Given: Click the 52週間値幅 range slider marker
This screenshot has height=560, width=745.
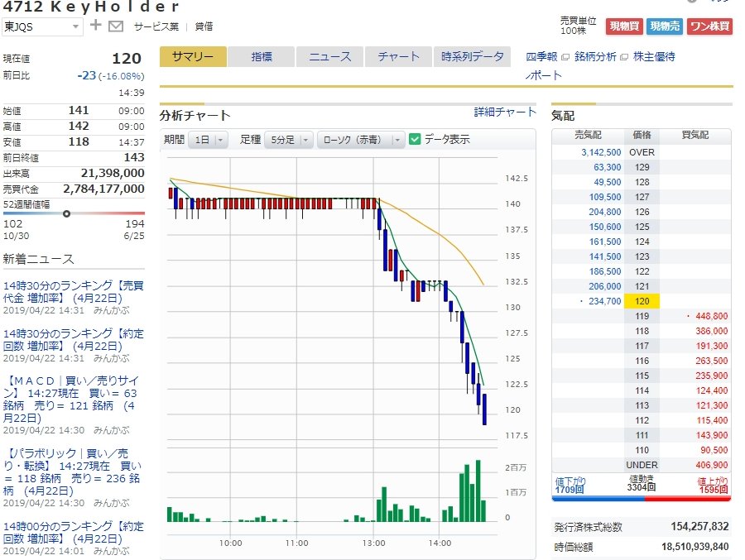Looking at the screenshot, I should click(66, 213).
